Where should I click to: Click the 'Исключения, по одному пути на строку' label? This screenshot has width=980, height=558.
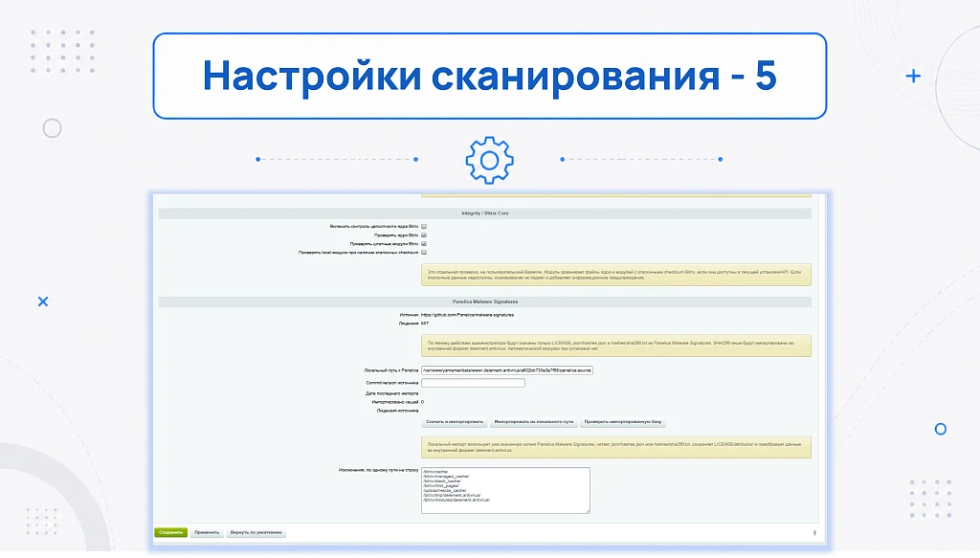pyautogui.click(x=379, y=470)
